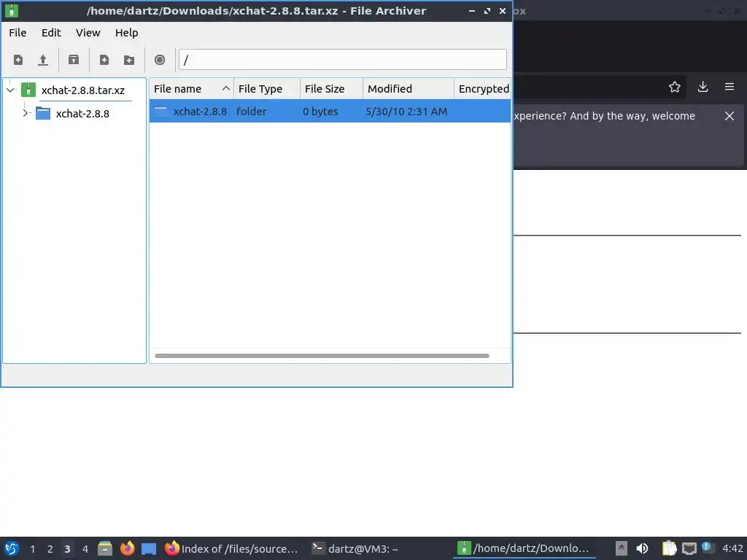The height and width of the screenshot is (560, 747).
Task: Click the show desktop icon in taskbar
Action: tap(149, 548)
